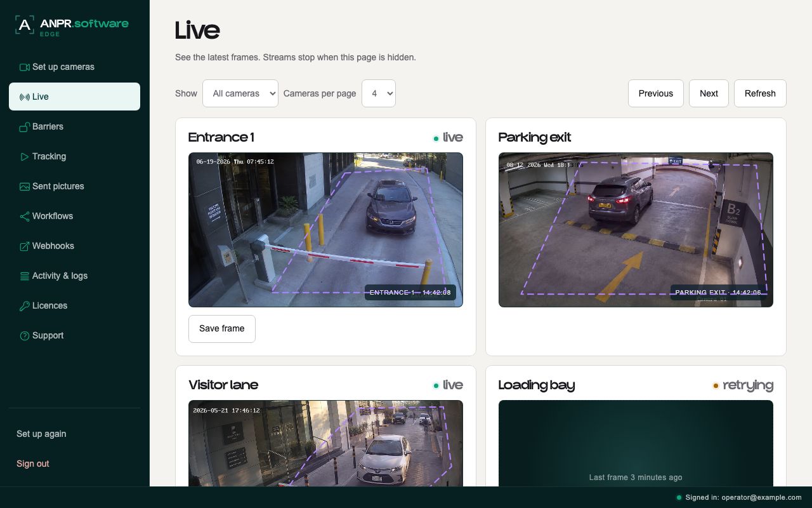Click the list icon beside Activity & logs
The width and height of the screenshot is (812, 508).
tap(25, 276)
